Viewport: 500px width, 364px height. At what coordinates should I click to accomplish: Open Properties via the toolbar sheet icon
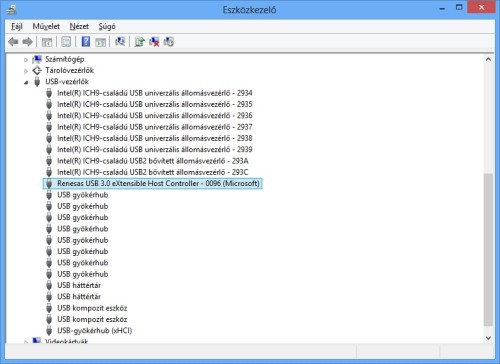[66, 42]
